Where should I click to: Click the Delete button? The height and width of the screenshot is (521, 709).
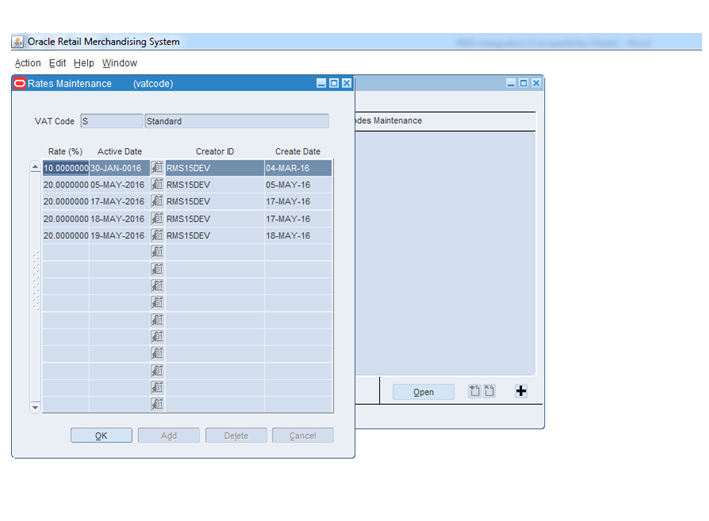click(x=236, y=436)
